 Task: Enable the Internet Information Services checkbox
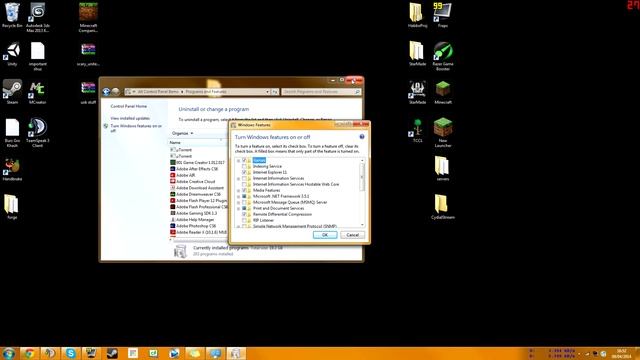[244, 178]
